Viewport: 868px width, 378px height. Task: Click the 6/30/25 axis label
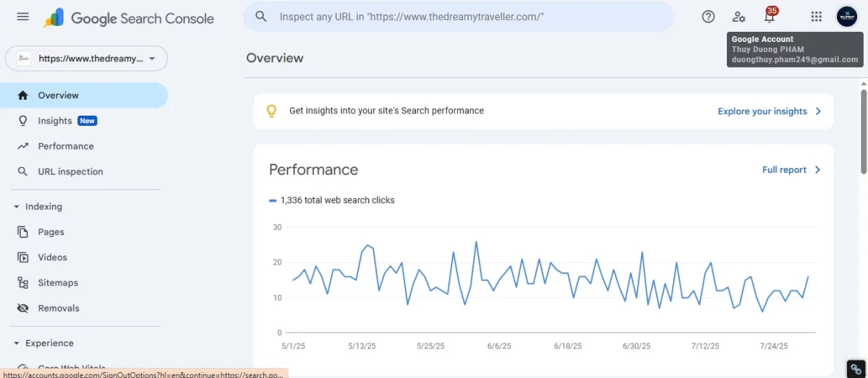point(637,346)
